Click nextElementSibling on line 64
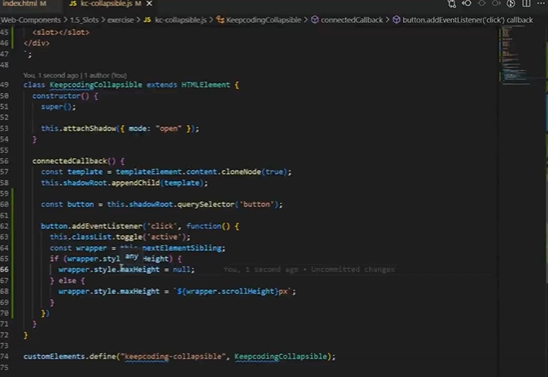Image resolution: width=548 pixels, height=377 pixels. 182,248
